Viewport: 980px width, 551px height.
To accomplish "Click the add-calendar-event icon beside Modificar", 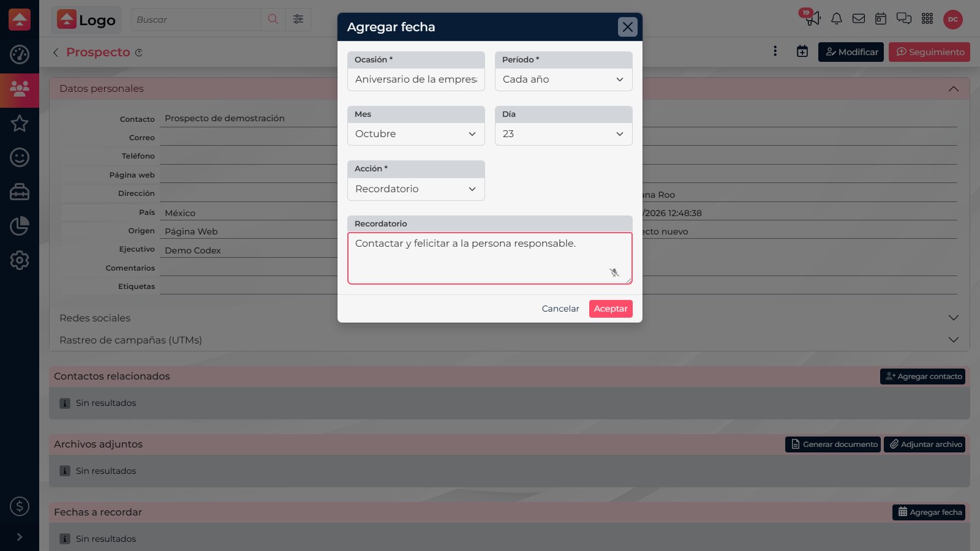I will pyautogui.click(x=802, y=51).
